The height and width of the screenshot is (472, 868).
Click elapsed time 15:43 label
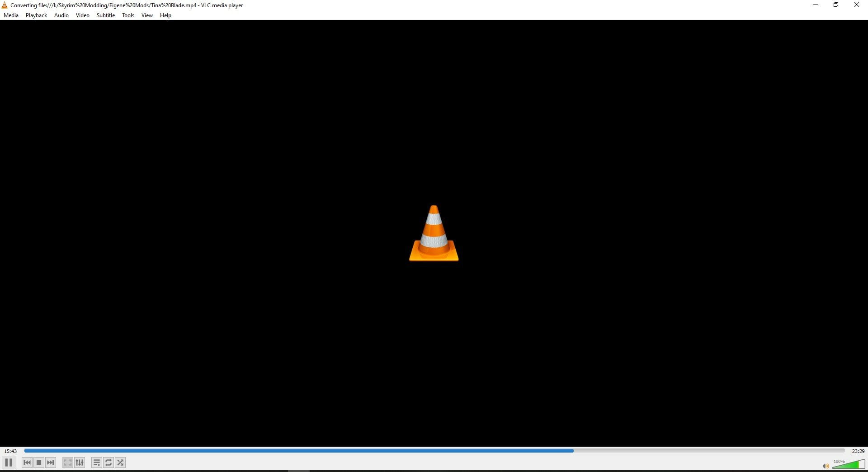[x=10, y=451]
